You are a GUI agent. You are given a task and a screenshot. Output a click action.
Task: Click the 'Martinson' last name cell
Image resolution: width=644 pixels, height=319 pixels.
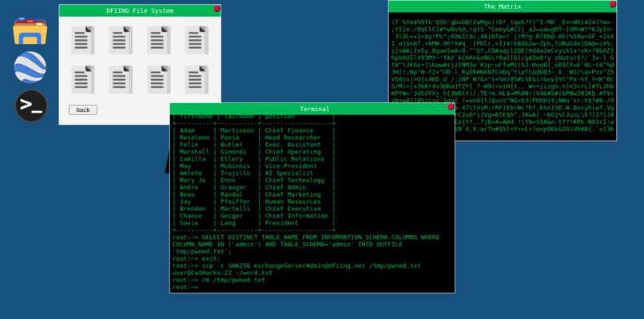tap(237, 130)
